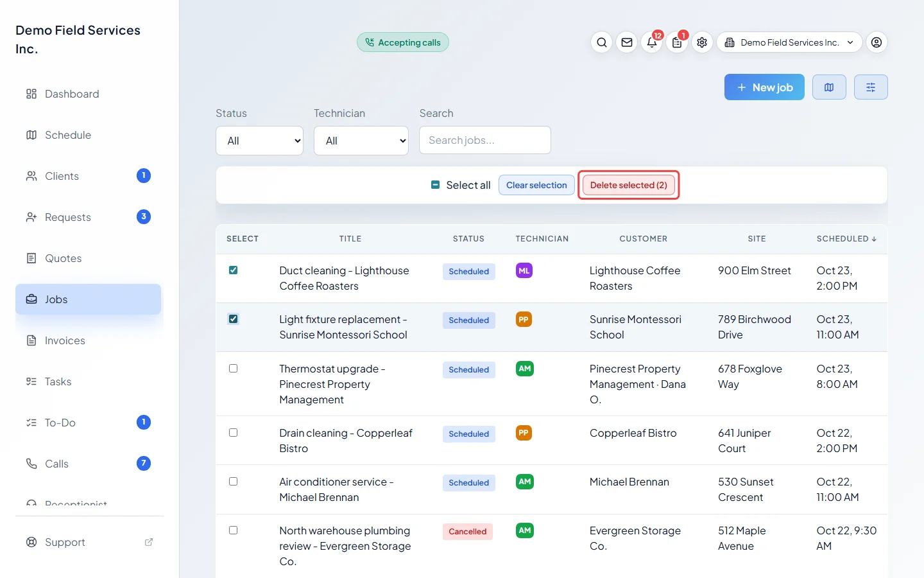Open the user profile avatar icon

pos(877,42)
